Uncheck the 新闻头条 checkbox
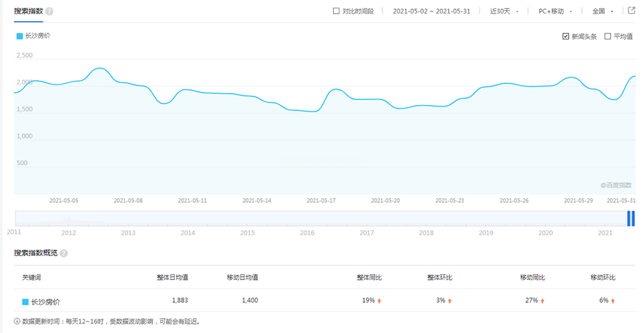The image size is (644, 333). coord(565,37)
